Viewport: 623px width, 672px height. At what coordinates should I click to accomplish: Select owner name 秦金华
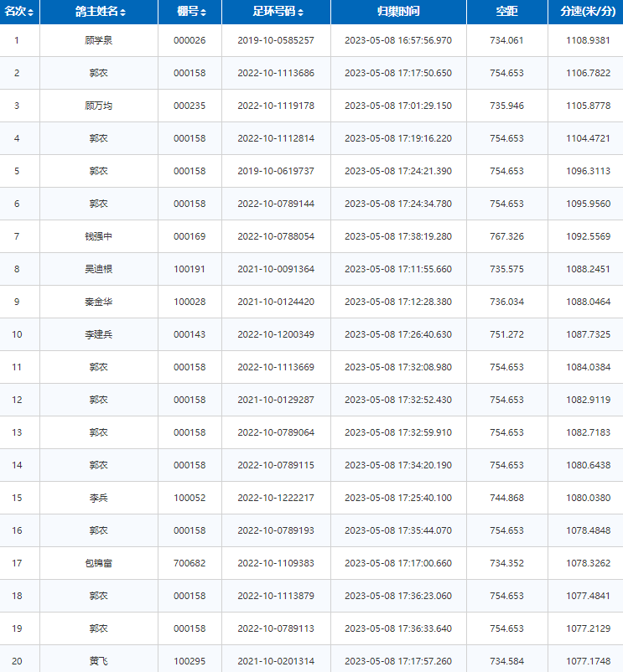pos(99,302)
